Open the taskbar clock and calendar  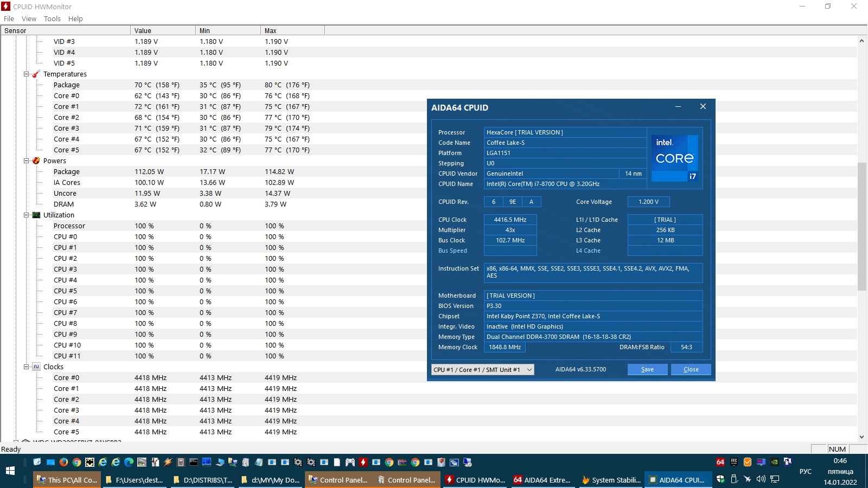coord(840,471)
